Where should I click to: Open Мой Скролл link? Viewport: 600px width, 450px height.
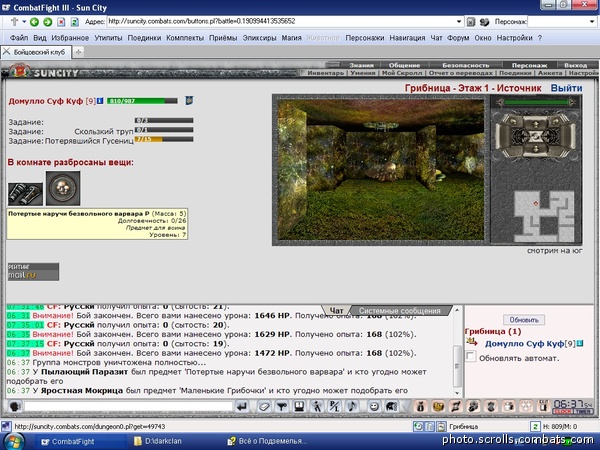pyautogui.click(x=402, y=73)
